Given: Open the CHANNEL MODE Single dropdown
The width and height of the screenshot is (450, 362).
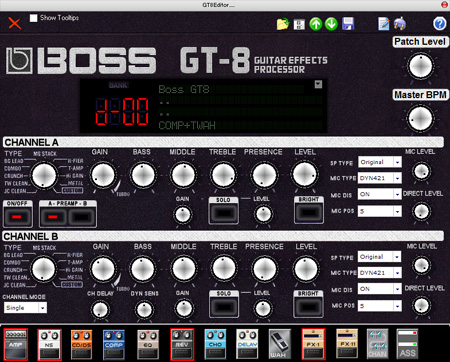Looking at the screenshot, I should 25,308.
